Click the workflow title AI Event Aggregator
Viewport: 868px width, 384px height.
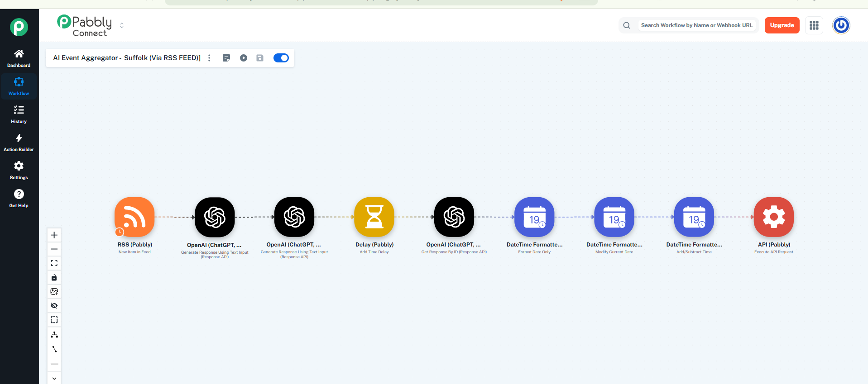click(127, 58)
